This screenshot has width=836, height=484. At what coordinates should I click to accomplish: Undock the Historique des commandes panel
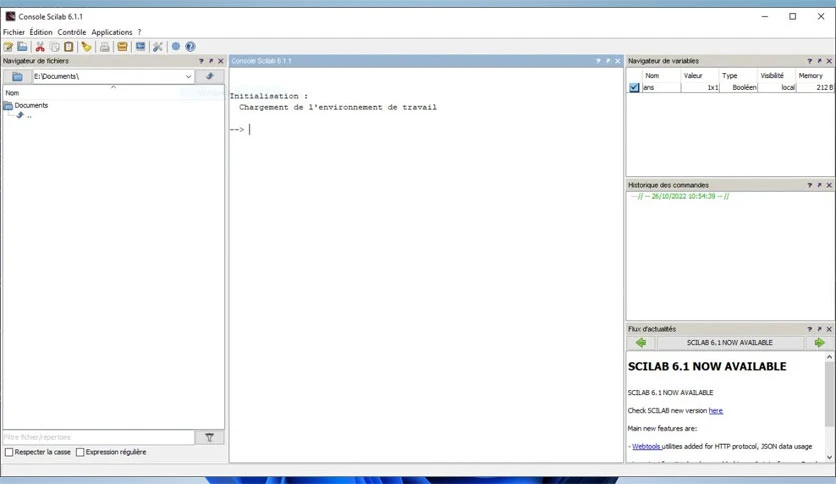[819, 185]
